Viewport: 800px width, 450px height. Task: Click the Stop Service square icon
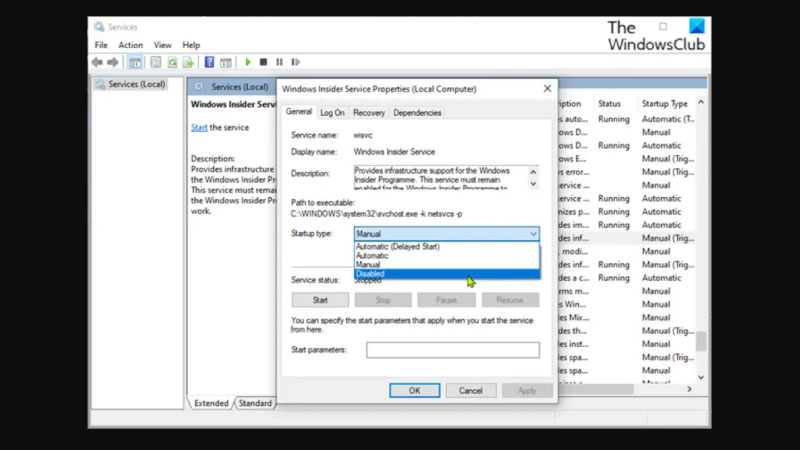(263, 62)
